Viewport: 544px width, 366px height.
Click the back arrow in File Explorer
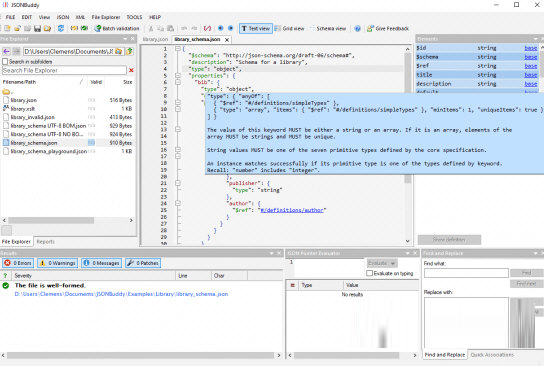click(6, 51)
